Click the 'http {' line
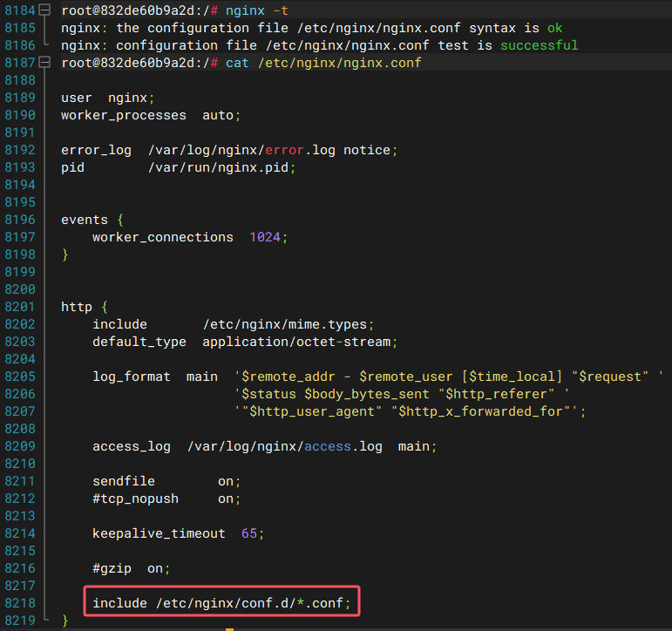Image resolution: width=672 pixels, height=631 pixels. coord(85,307)
